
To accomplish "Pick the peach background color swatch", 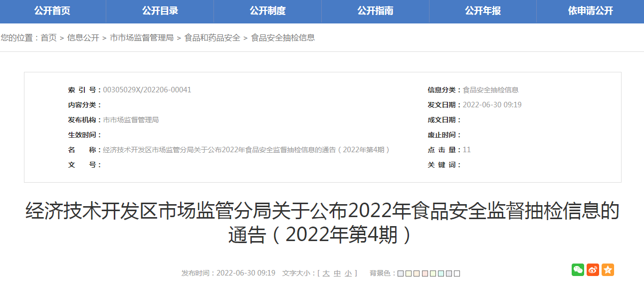I will [417, 274].
